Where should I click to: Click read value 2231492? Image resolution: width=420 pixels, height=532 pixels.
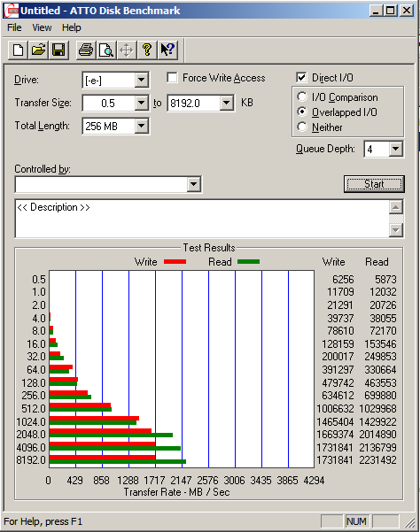[377, 460]
